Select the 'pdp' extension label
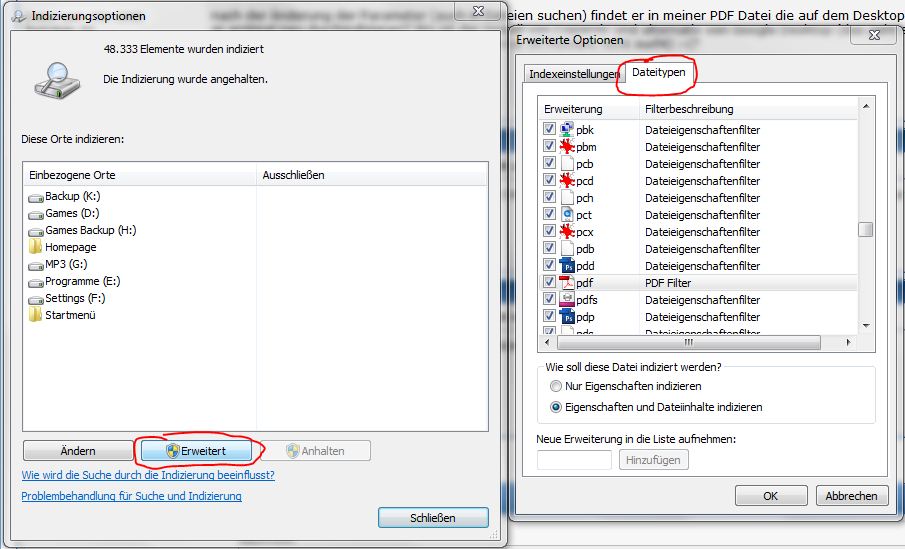Image resolution: width=905 pixels, height=549 pixels. click(585, 317)
